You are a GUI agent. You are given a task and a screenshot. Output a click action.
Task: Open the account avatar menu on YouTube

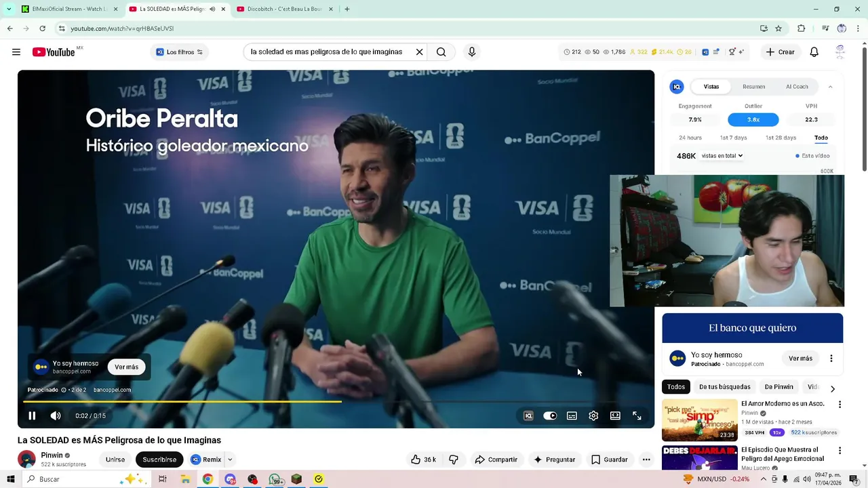[840, 52]
